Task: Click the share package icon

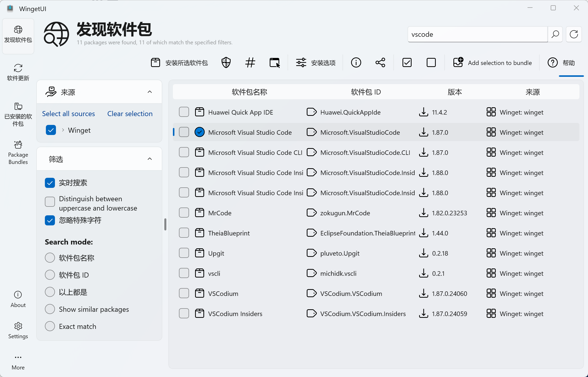Action: pos(380,62)
